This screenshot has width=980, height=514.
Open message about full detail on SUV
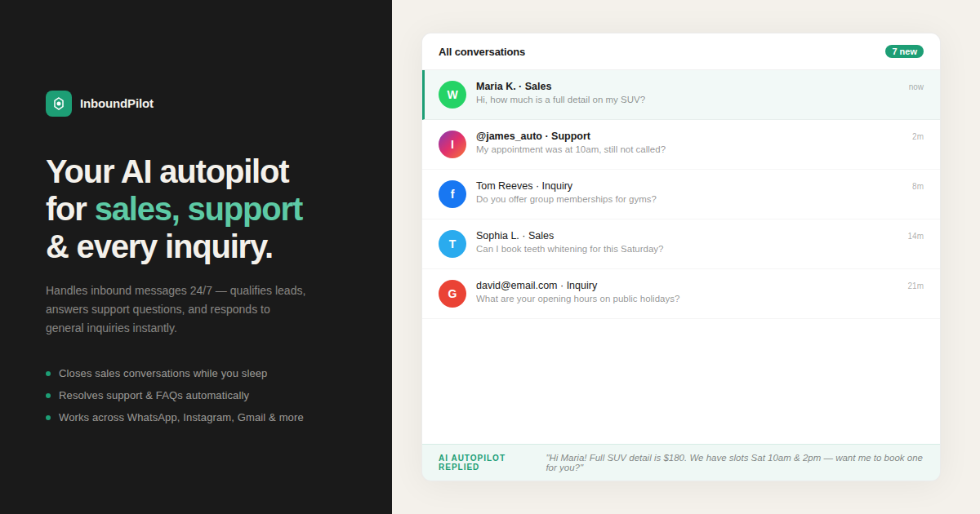(560, 100)
